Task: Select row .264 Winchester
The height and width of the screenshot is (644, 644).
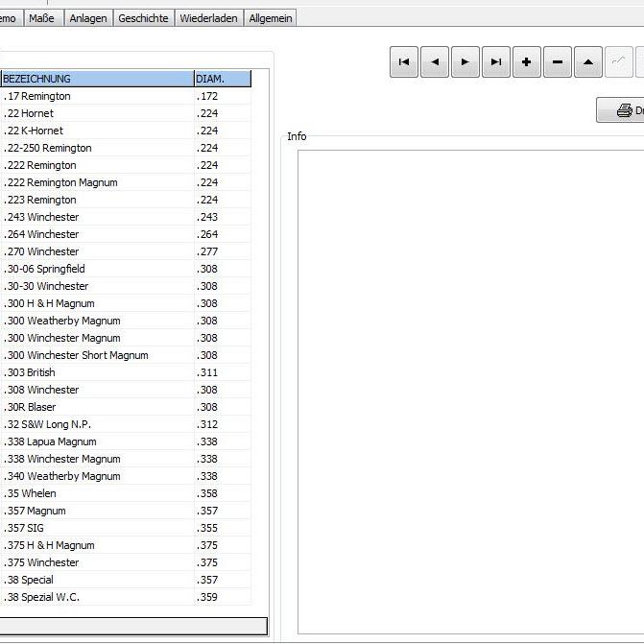Action: click(x=126, y=234)
